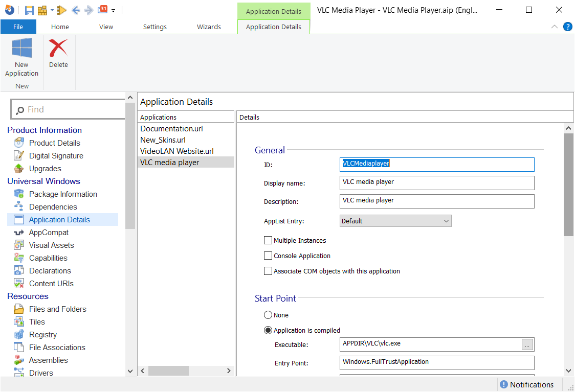Click the Details pane scroll up arrow
The image size is (575, 392).
tap(568, 128)
